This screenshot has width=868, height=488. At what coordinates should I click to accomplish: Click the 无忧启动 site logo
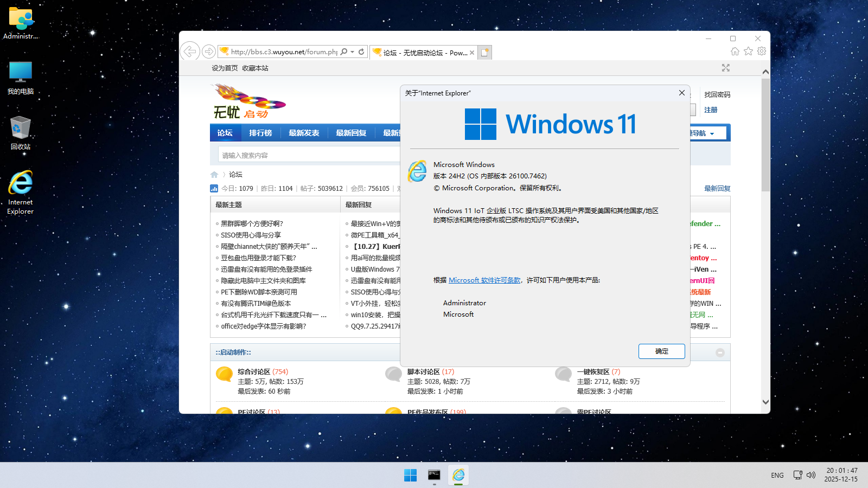pos(248,101)
